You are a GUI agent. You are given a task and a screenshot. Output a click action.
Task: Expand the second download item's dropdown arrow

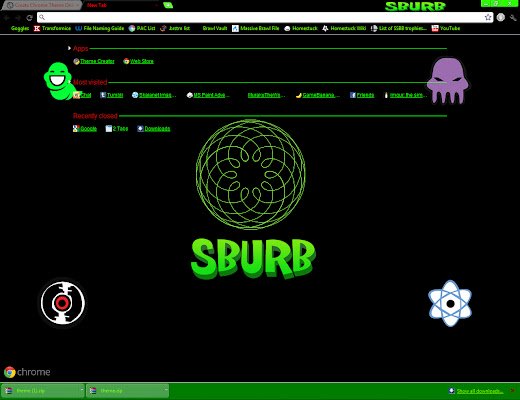click(166, 390)
